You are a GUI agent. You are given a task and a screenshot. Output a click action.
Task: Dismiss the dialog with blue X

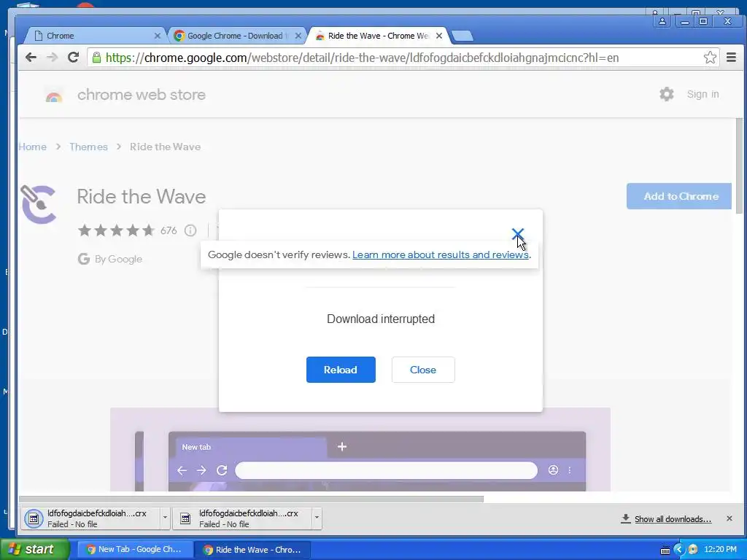517,234
